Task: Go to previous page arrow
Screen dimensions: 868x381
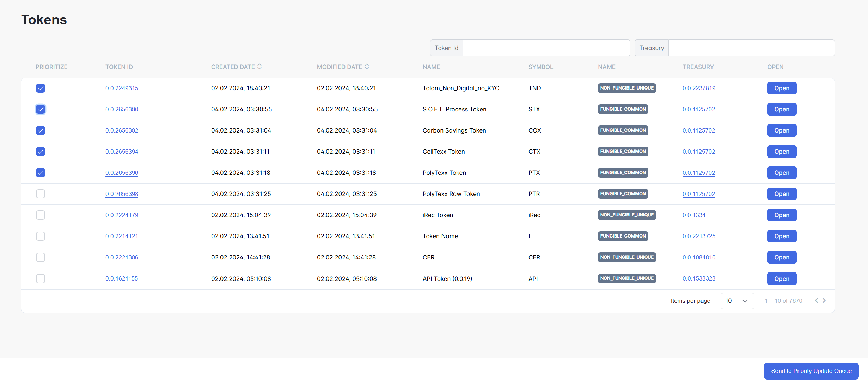Action: click(816, 300)
